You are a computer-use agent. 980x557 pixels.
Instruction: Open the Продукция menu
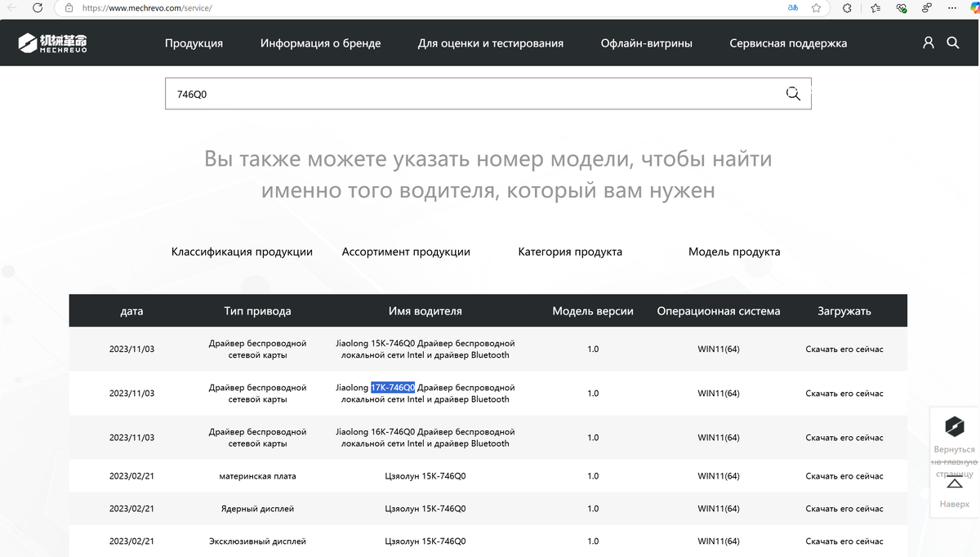[194, 42]
